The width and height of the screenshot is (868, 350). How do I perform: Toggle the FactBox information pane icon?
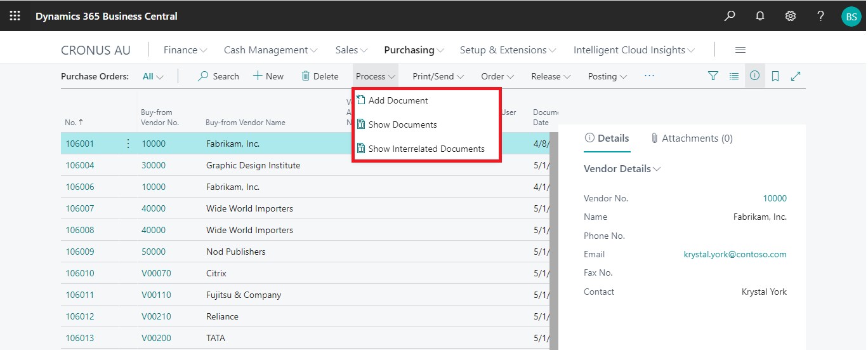pyautogui.click(x=754, y=76)
